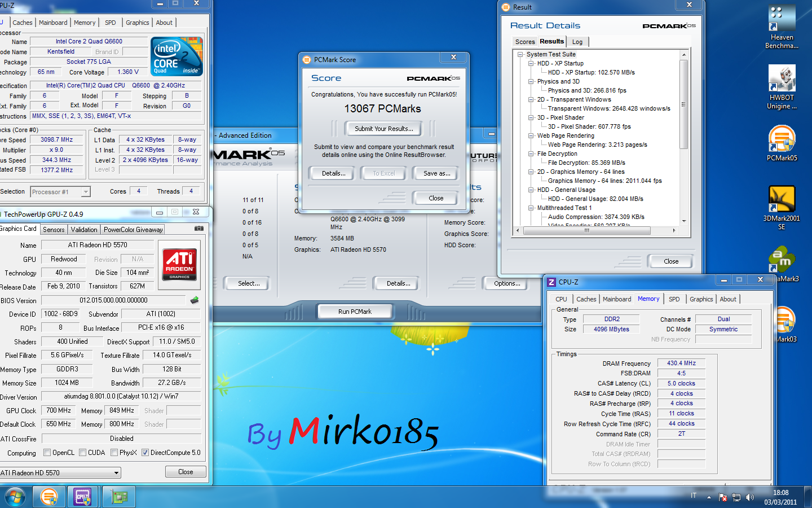Click the Result window title icon

[506, 7]
